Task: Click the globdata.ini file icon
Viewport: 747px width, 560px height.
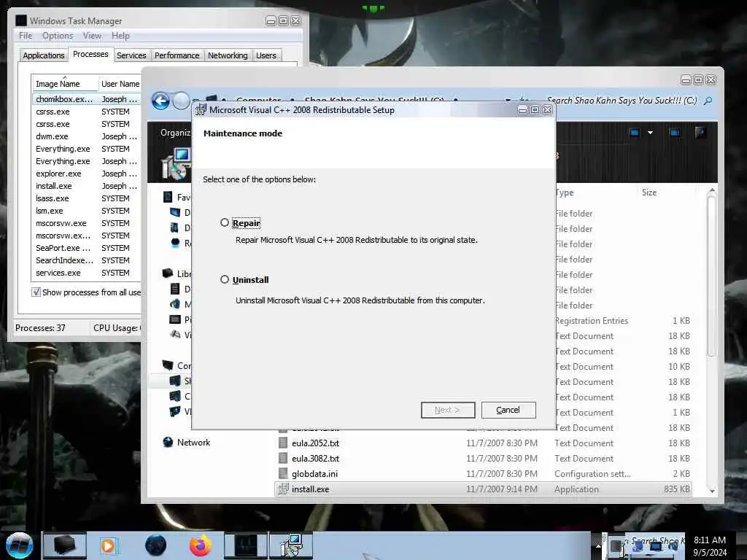Action: click(x=283, y=473)
